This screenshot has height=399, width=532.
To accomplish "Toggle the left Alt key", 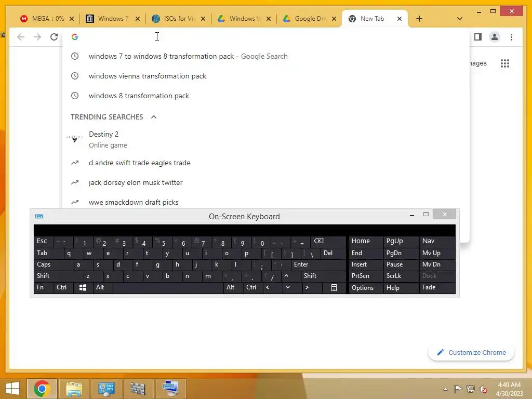I will pyautogui.click(x=102, y=288).
